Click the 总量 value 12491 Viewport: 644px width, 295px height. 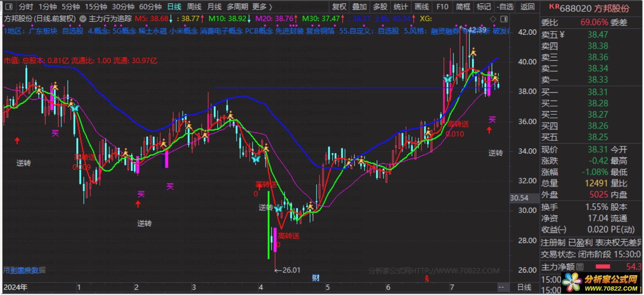(597, 183)
